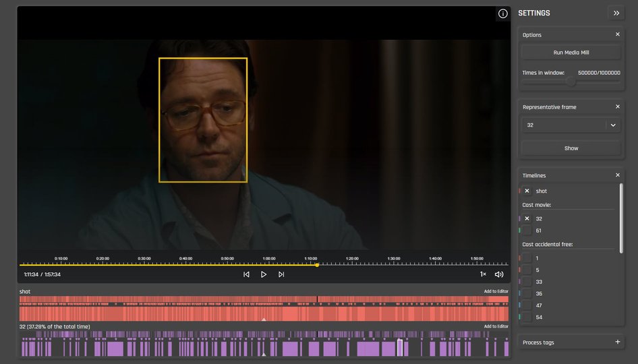Click the 1:11:34 / 1:57:34 time display

[42, 274]
